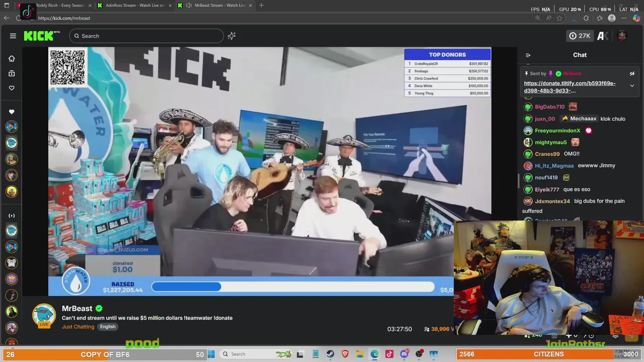This screenshot has height=362, width=644.
Task: Open FreeyourmindonX user in chat
Action: click(x=557, y=131)
